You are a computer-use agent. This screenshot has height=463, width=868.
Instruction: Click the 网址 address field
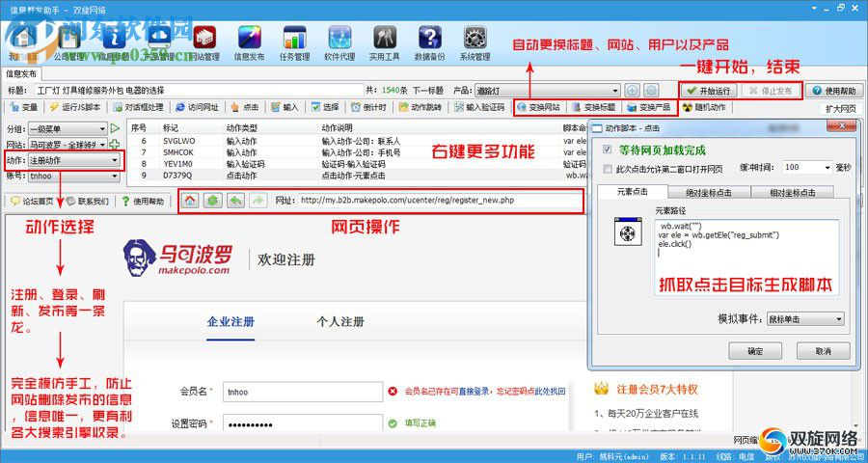coord(439,201)
